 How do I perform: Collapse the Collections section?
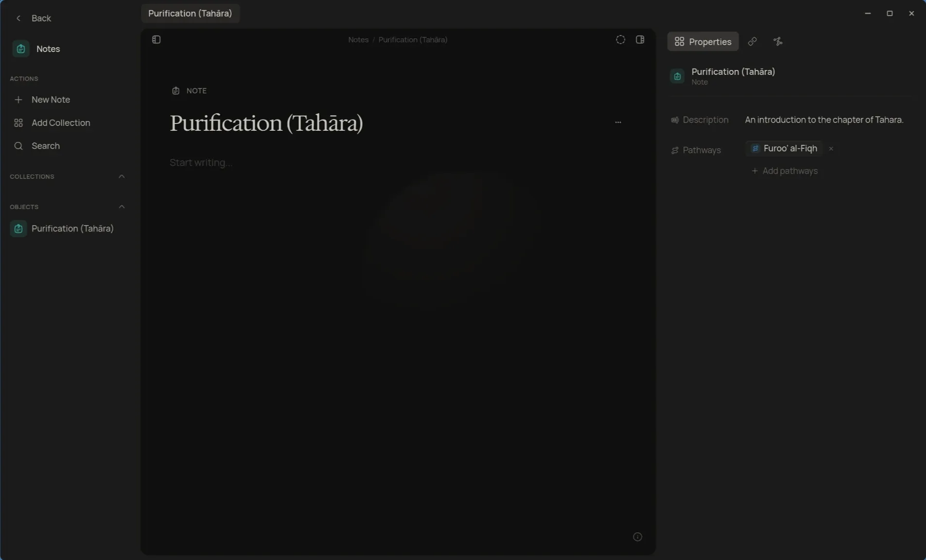coord(122,176)
